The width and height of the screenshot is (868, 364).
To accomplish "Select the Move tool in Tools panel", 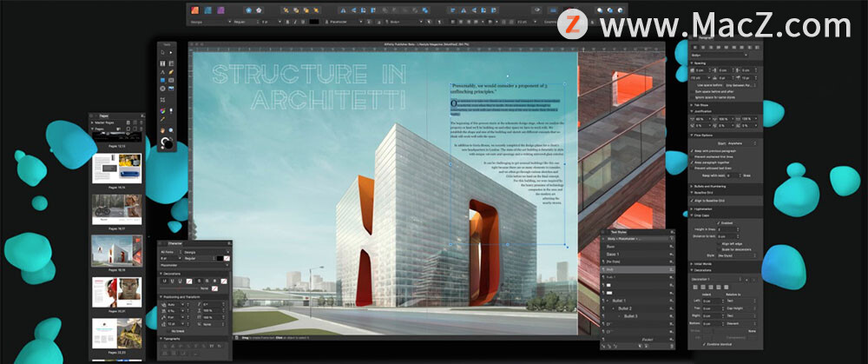I will tap(163, 52).
